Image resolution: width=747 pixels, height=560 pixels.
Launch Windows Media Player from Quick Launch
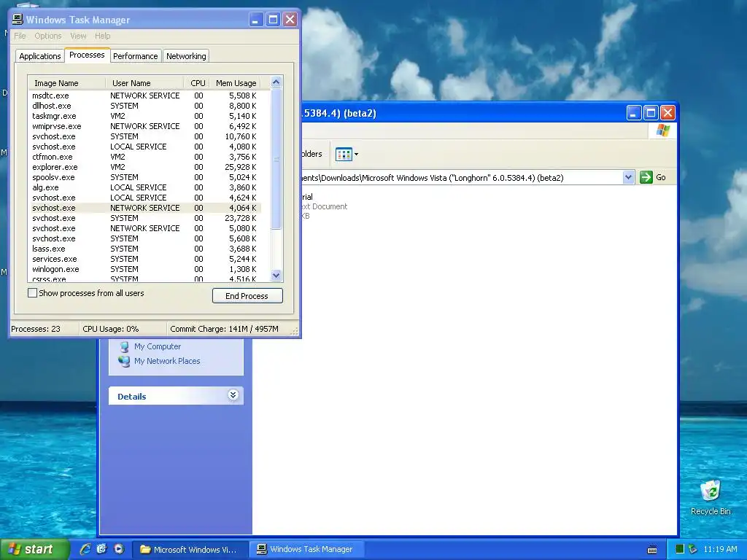119,549
